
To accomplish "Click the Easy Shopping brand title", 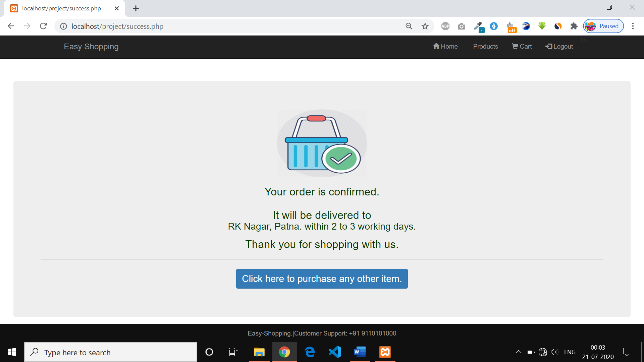I will coord(91,46).
